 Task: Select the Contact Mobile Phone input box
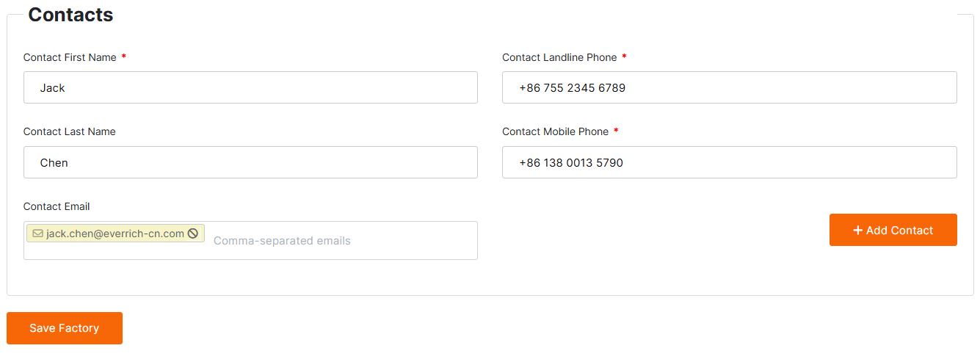click(729, 162)
